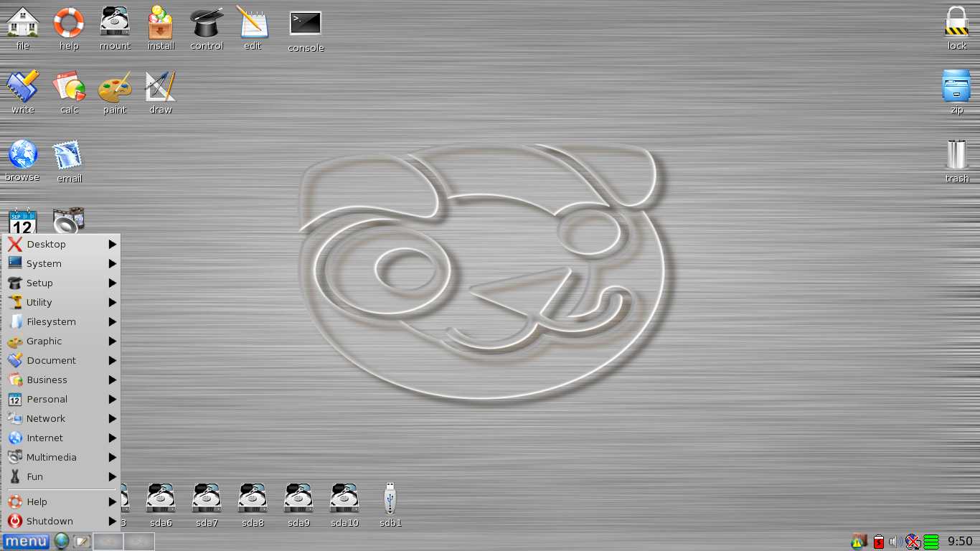This screenshot has height=551, width=980.
Task: Select Filesystem in the menu
Action: coord(62,322)
